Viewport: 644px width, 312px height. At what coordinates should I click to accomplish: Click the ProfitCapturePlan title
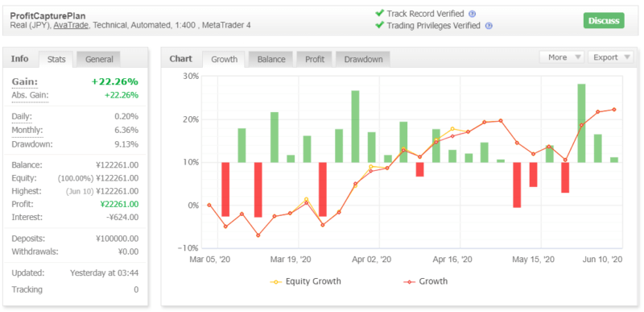[x=48, y=16]
